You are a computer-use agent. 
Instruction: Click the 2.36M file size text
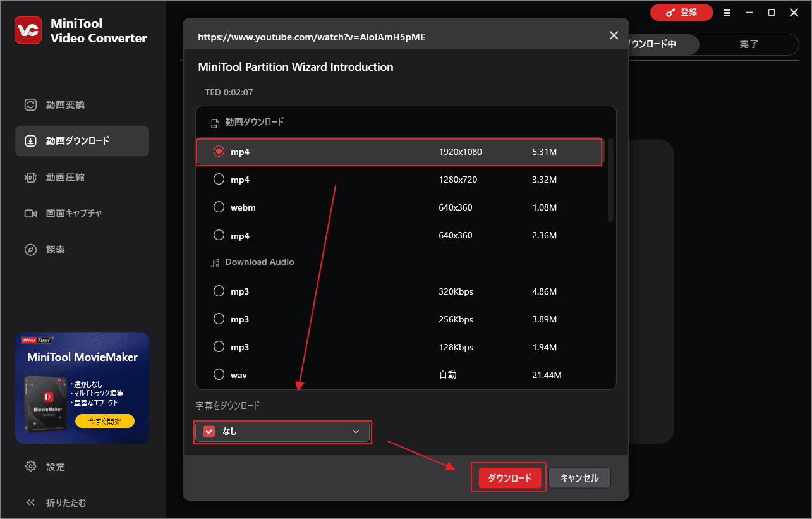(545, 235)
